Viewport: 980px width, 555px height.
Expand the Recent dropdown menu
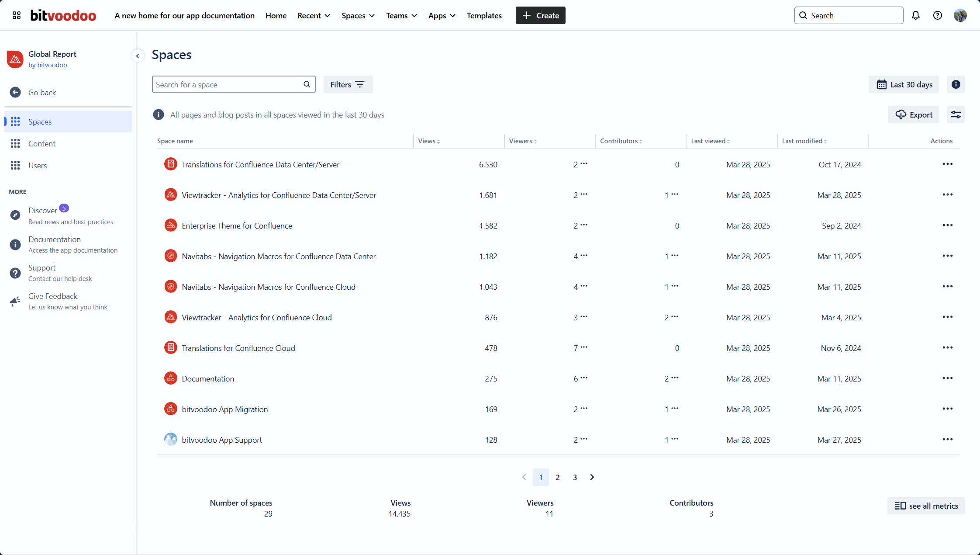(x=314, y=15)
